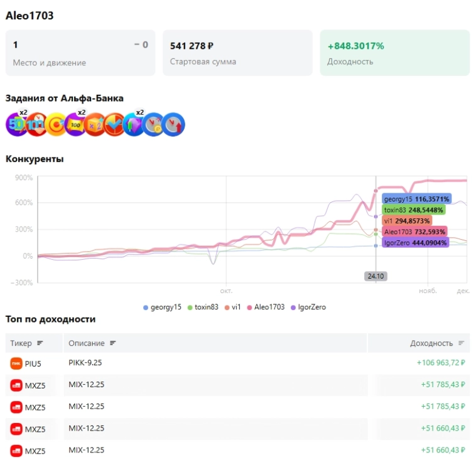Image resolution: width=476 pixels, height=460 pixels.
Task: Sort table by Описание column
Action: point(92,343)
